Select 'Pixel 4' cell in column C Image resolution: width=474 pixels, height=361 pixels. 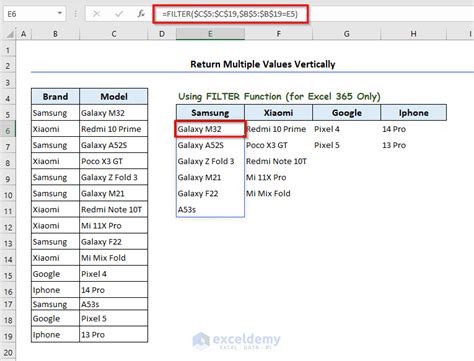point(114,274)
